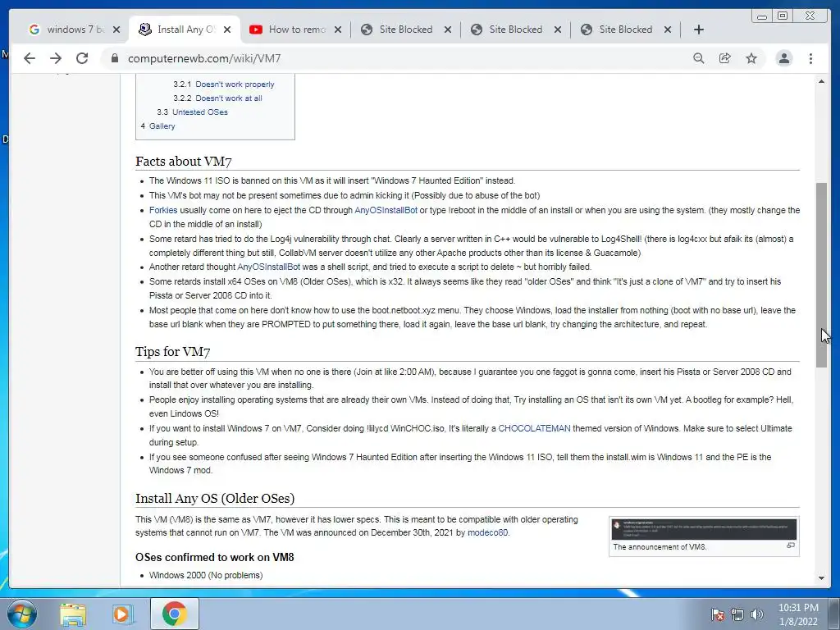The width and height of the screenshot is (840, 630).
Task: Enlarge the thumbnail via the magnify icon
Action: (791, 546)
